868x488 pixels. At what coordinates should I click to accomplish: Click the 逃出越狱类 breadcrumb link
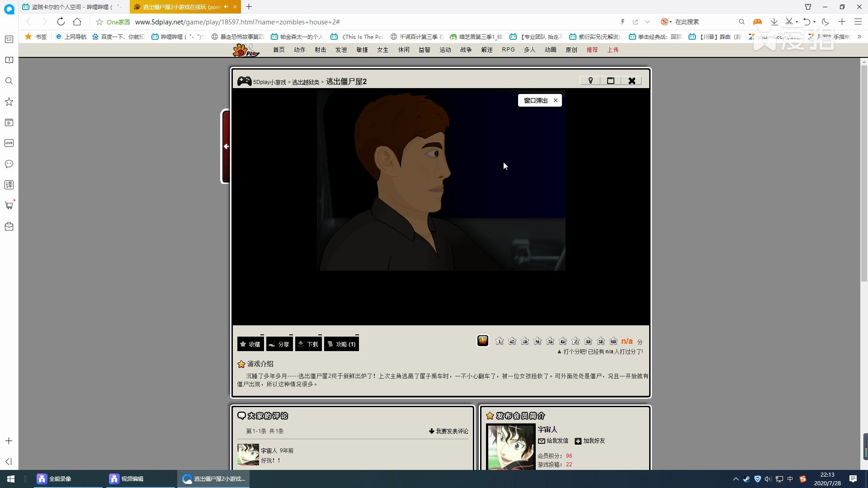pos(306,82)
